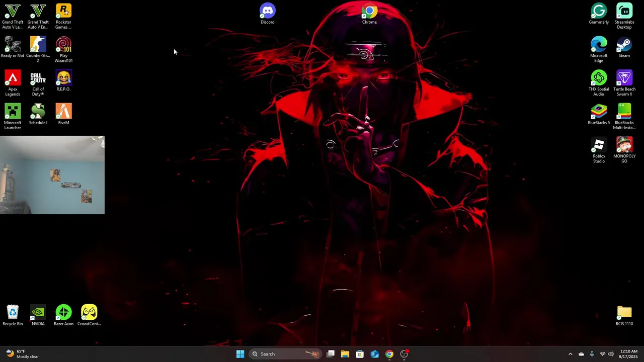Viewport: 644px width, 362px height.
Task: Open Discord desktop shortcut
Action: (x=268, y=14)
